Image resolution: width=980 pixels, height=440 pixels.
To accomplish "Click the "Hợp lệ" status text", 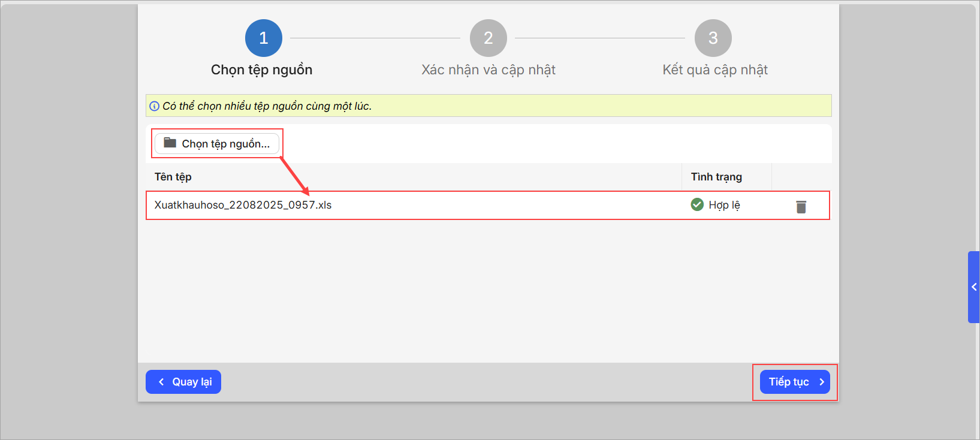I will point(724,205).
